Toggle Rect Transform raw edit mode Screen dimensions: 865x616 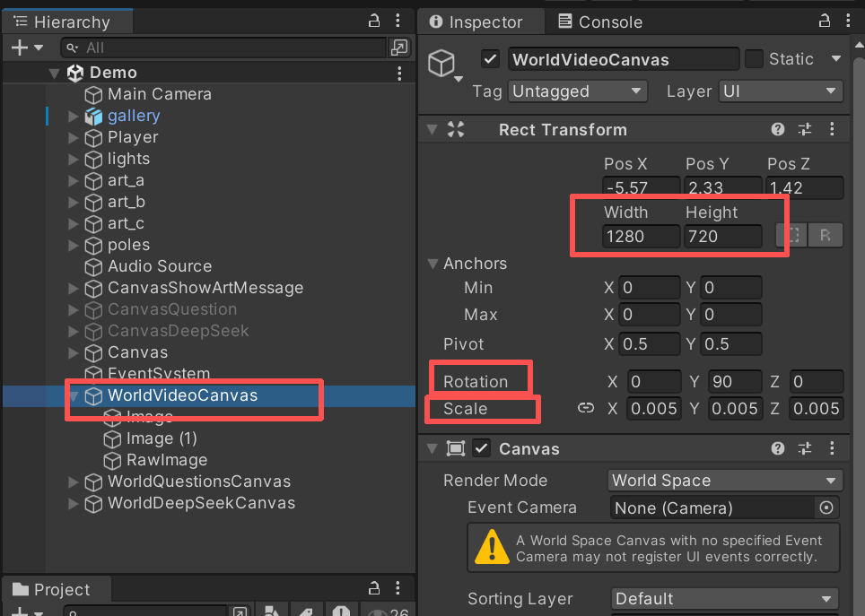(x=826, y=236)
